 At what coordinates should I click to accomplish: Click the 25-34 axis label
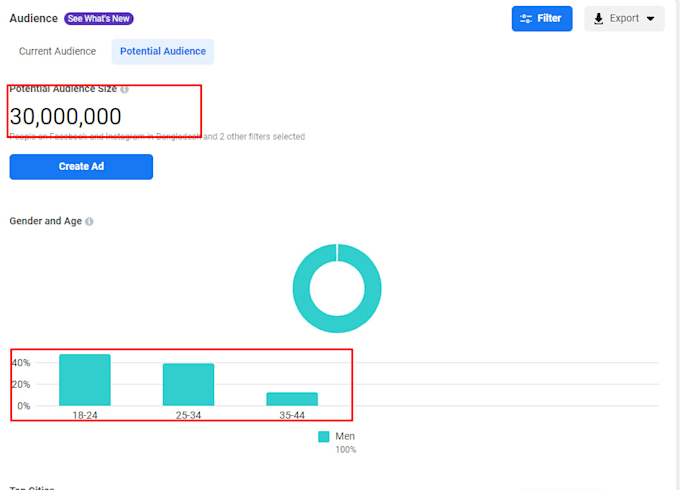pyautogui.click(x=188, y=415)
